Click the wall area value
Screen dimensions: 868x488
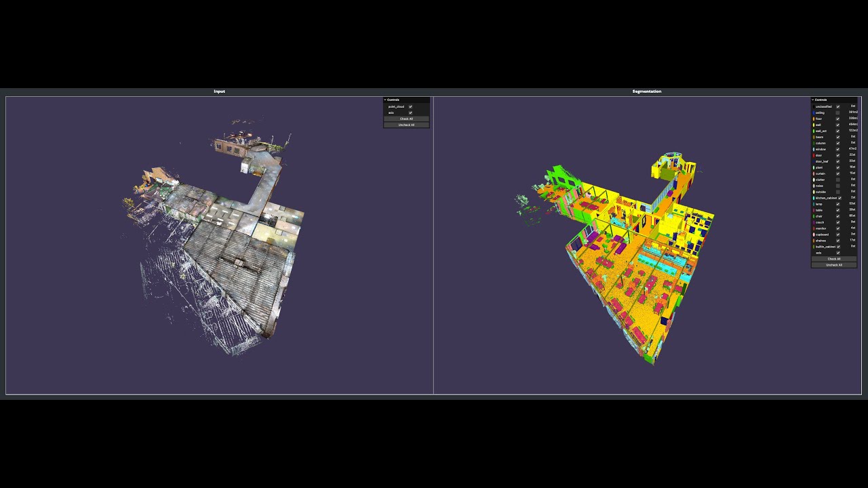pos(853,125)
